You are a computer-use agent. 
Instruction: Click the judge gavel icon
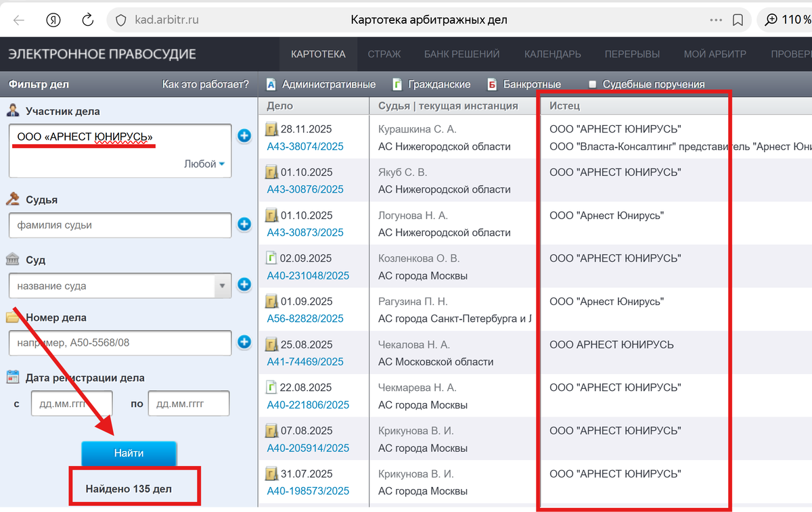pyautogui.click(x=13, y=199)
